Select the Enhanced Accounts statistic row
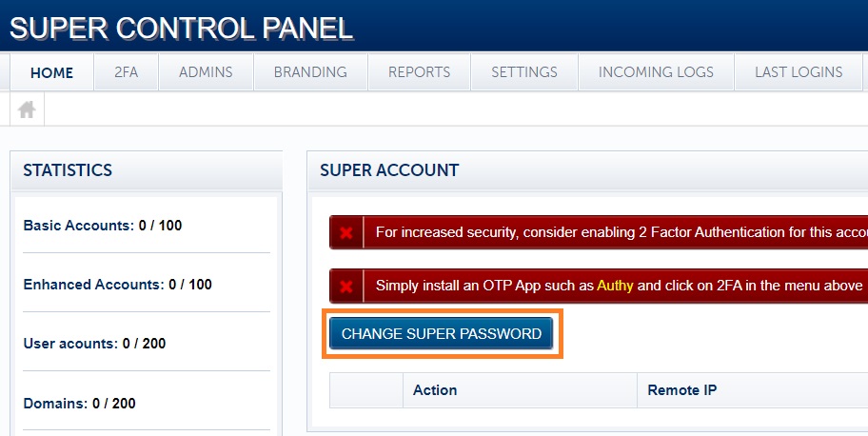The width and height of the screenshot is (868, 436). pos(118,285)
